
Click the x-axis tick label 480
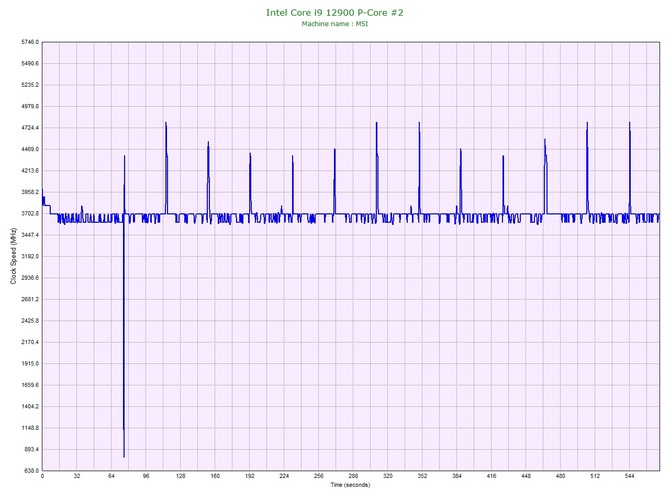point(561,476)
